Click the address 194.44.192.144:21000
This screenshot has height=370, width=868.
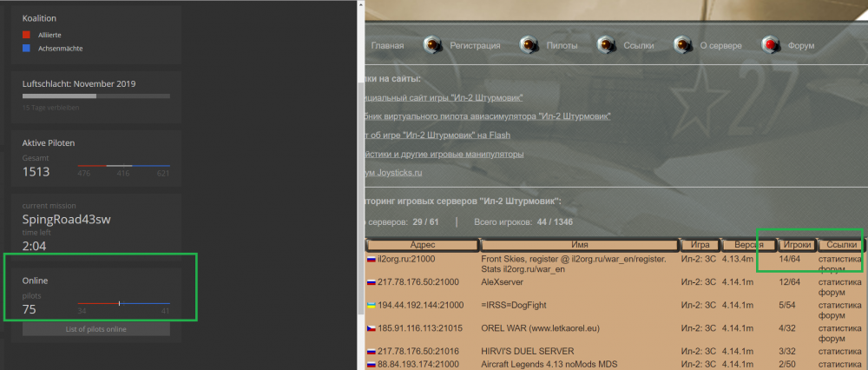coord(421,305)
